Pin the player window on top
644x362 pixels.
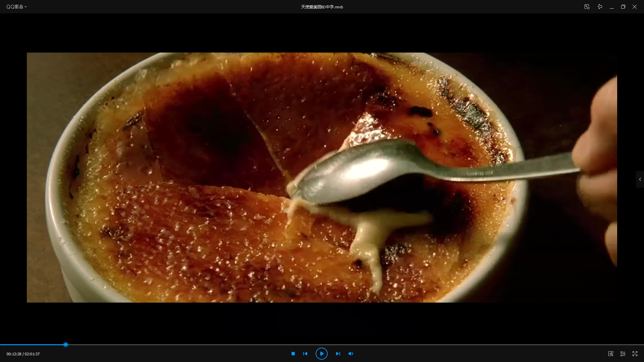tap(600, 7)
